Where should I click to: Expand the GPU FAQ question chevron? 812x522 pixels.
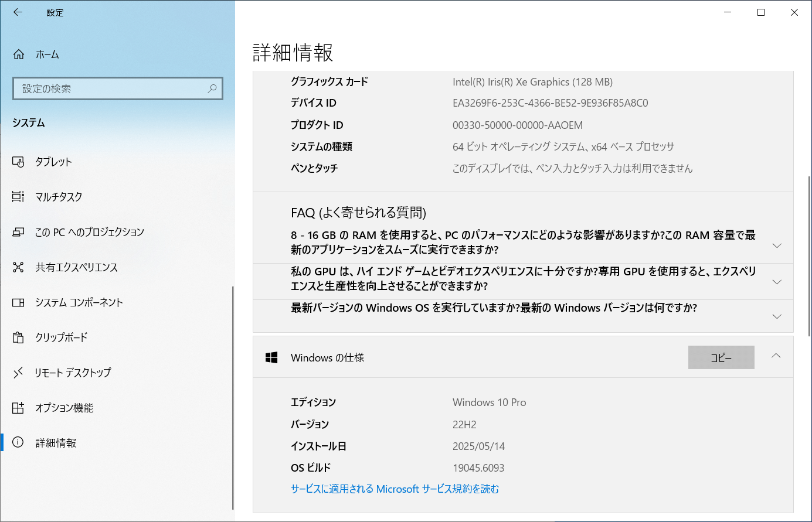coord(777,282)
